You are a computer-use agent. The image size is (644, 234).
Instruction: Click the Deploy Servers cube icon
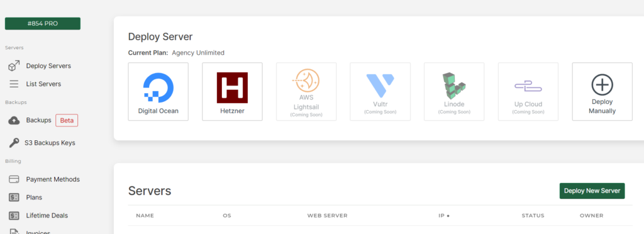coord(14,65)
